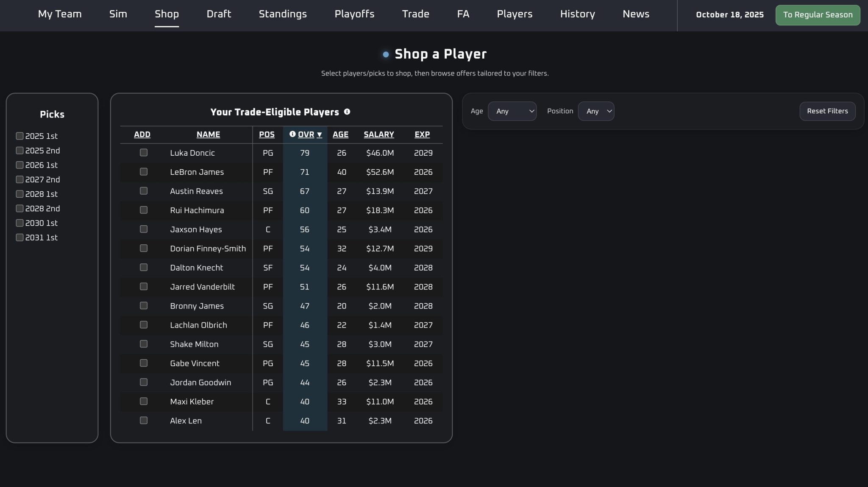Sort players by AGE header
This screenshot has width=868, height=487.
tap(340, 134)
